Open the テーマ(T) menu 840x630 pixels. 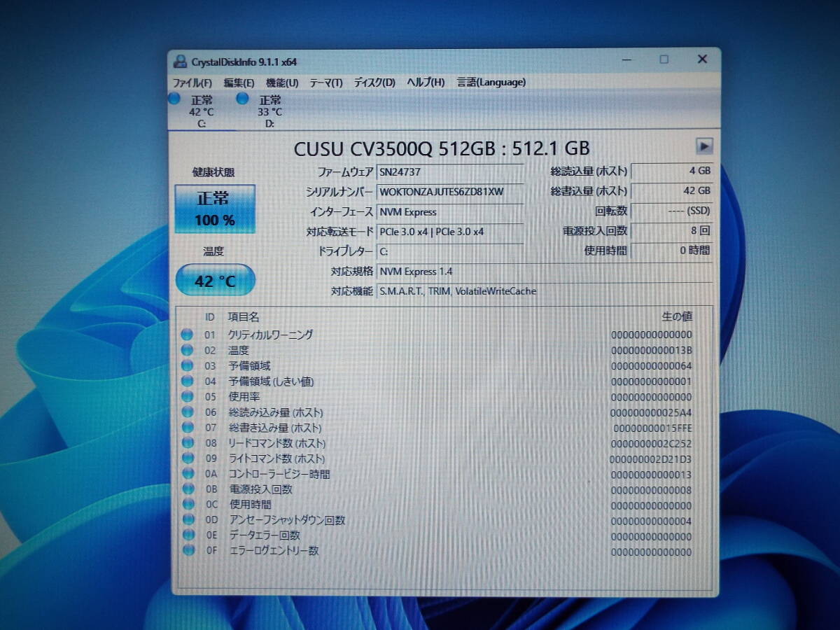click(x=326, y=83)
